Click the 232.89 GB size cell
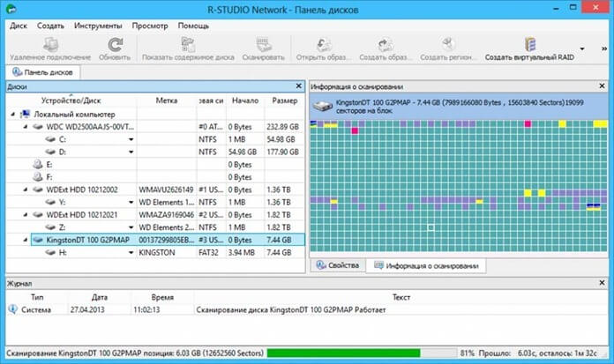Image resolution: width=614 pixels, height=364 pixels. pos(282,127)
